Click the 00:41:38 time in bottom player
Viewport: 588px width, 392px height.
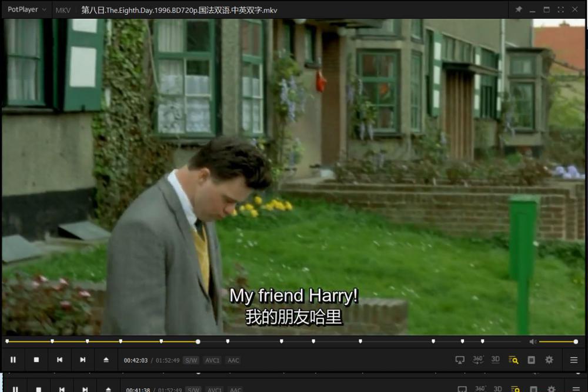click(138, 390)
